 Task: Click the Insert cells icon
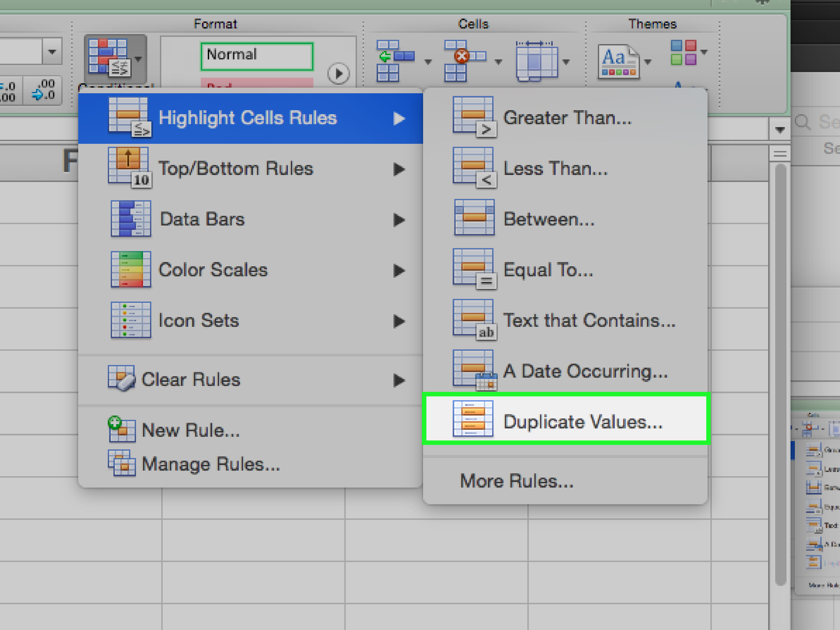(396, 61)
